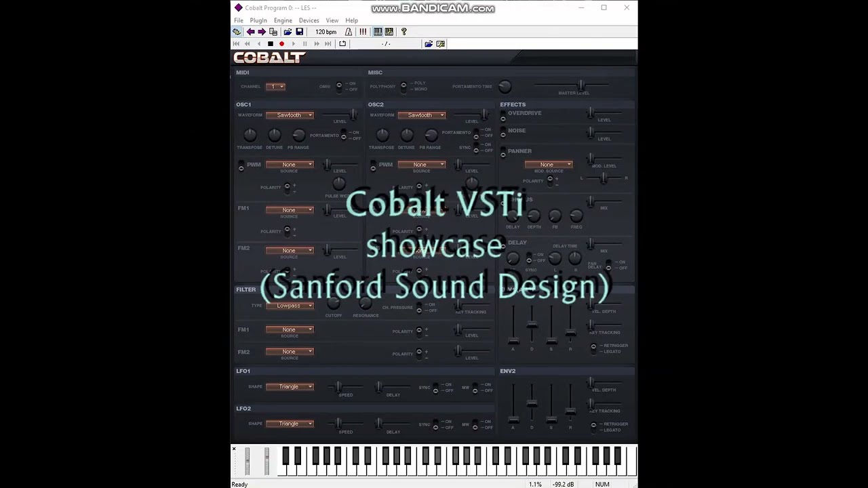Screen dimensions: 868x488
Task: Toggle the virtual keyboard icon in toolbar
Action: [378, 32]
